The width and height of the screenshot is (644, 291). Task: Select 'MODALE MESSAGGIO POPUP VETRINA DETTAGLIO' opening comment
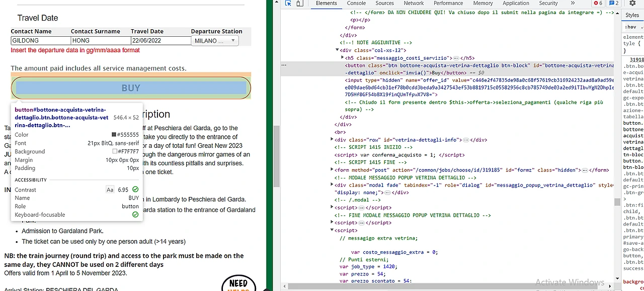tap(405, 177)
